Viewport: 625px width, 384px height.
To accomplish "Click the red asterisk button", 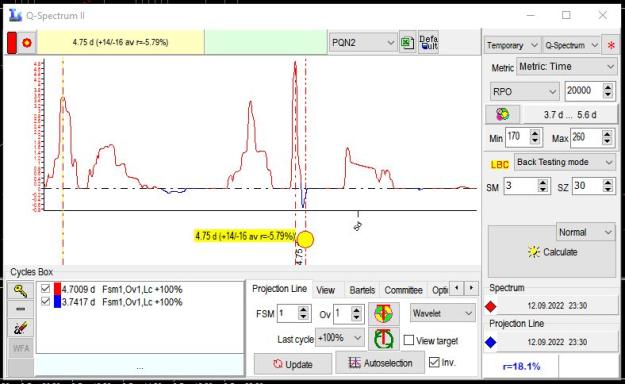I will click(611, 45).
